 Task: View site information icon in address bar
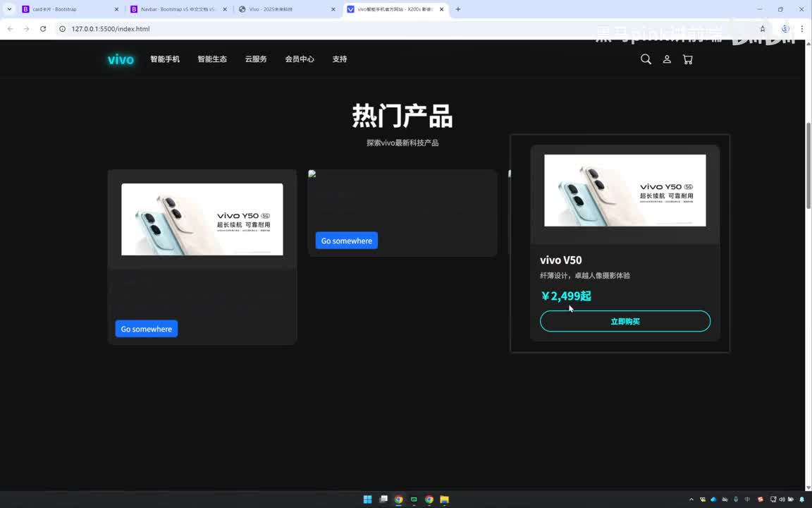(x=62, y=29)
